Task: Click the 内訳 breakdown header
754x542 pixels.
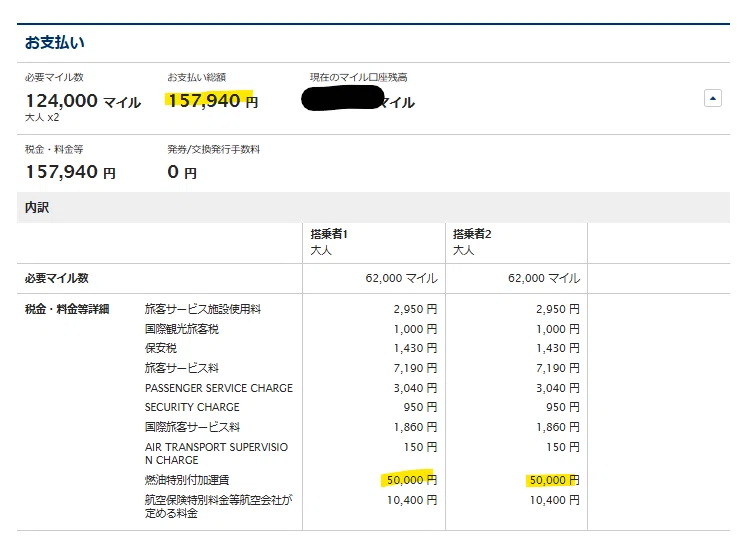Action: [x=37, y=207]
